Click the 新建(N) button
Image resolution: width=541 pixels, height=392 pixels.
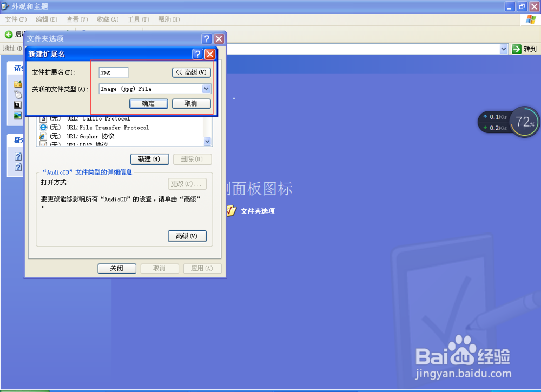(x=149, y=159)
